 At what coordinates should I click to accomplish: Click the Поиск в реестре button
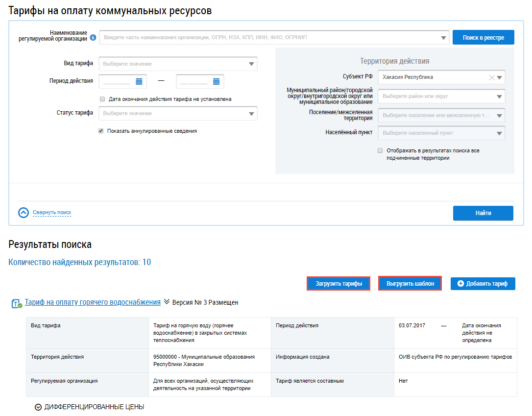pos(483,37)
